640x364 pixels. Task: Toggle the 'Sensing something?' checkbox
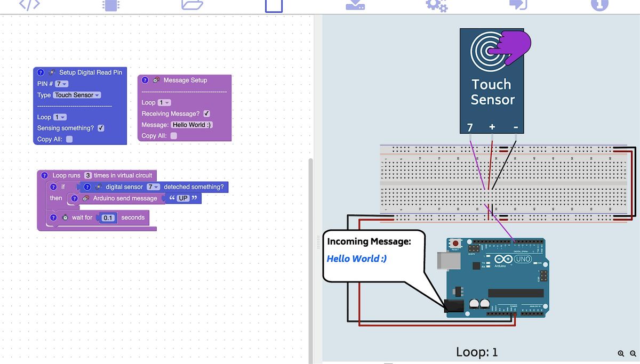coord(101,128)
